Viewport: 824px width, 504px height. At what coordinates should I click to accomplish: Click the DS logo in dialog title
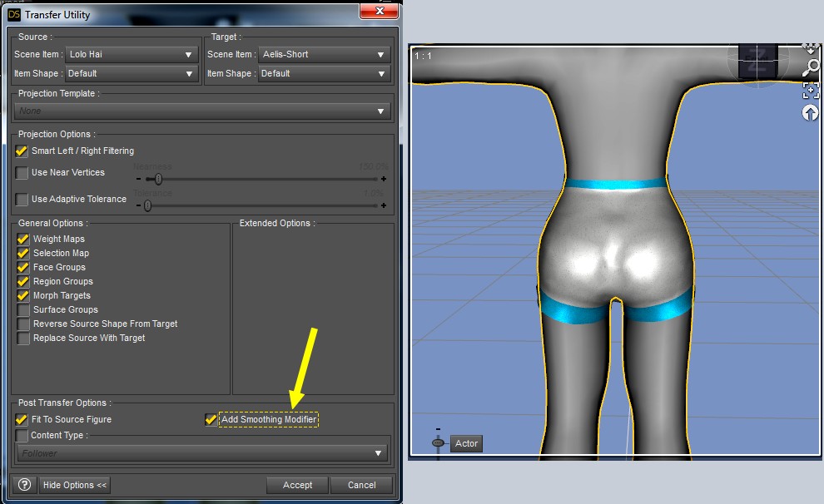13,15
